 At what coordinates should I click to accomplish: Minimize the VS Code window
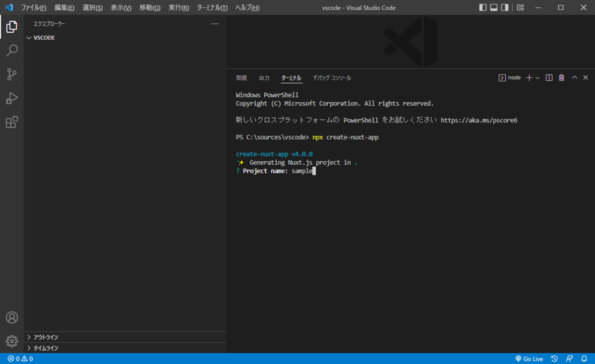click(x=538, y=7)
